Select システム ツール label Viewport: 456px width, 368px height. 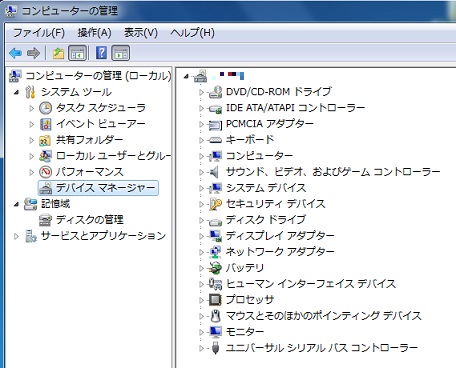point(76,92)
